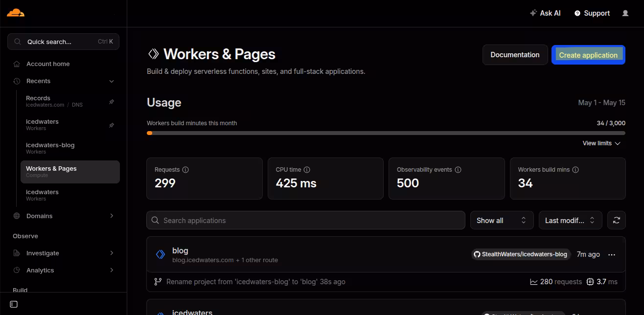Click the CPU chip icon beside 3.7 ms
This screenshot has height=315, width=644.
coord(590,282)
